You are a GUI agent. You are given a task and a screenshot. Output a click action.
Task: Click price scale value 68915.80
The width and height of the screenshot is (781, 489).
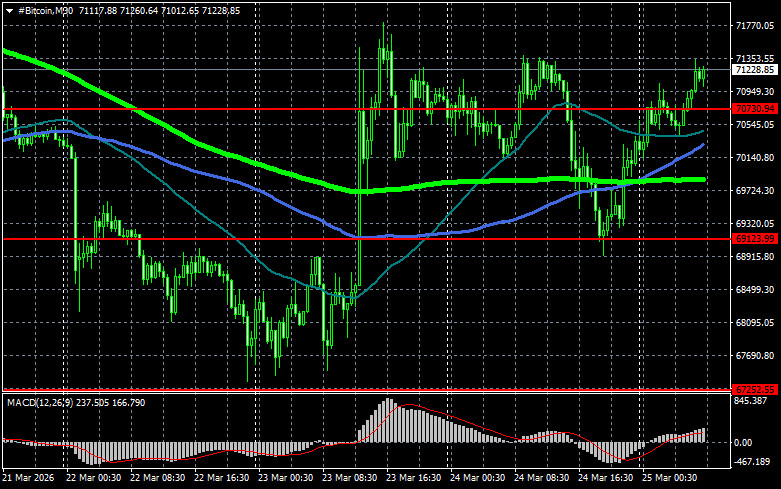click(x=755, y=256)
